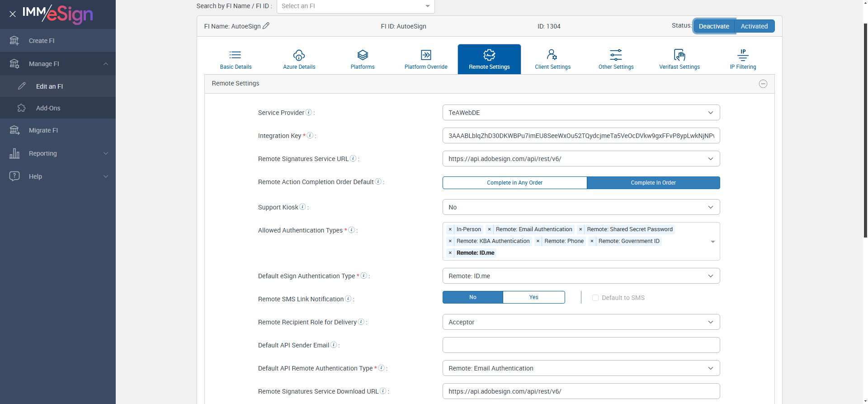Open Platform Override arrow icon tab
Screen dimensions: 868x404
pos(426,55)
